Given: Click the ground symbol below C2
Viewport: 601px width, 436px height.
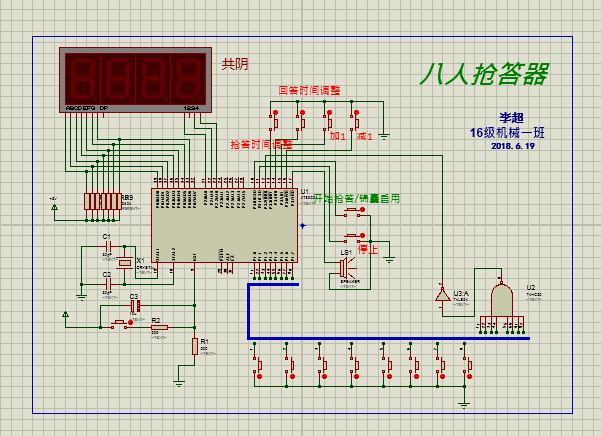Looking at the screenshot, I should 81,297.
